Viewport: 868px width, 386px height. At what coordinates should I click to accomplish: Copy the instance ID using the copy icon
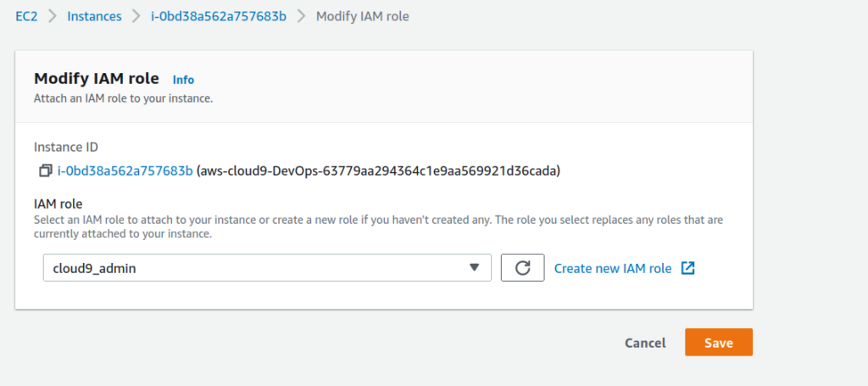coord(46,171)
